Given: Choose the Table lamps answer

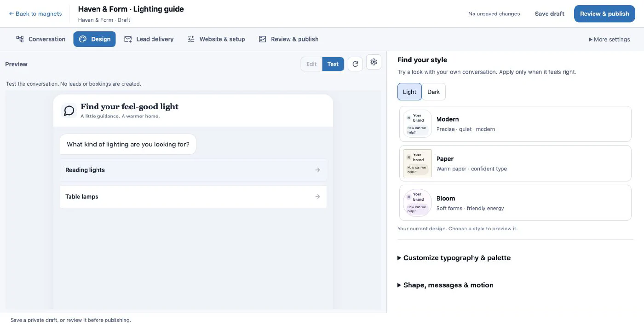Looking at the screenshot, I should [193, 197].
